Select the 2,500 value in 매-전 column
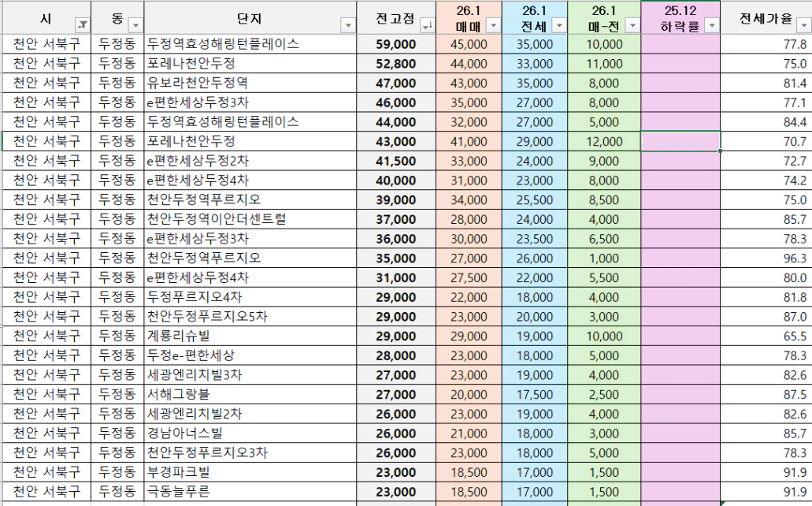 (x=604, y=394)
